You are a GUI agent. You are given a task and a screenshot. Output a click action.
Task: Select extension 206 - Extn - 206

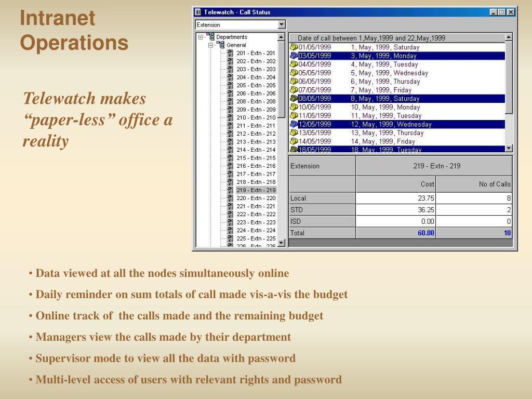(x=256, y=94)
